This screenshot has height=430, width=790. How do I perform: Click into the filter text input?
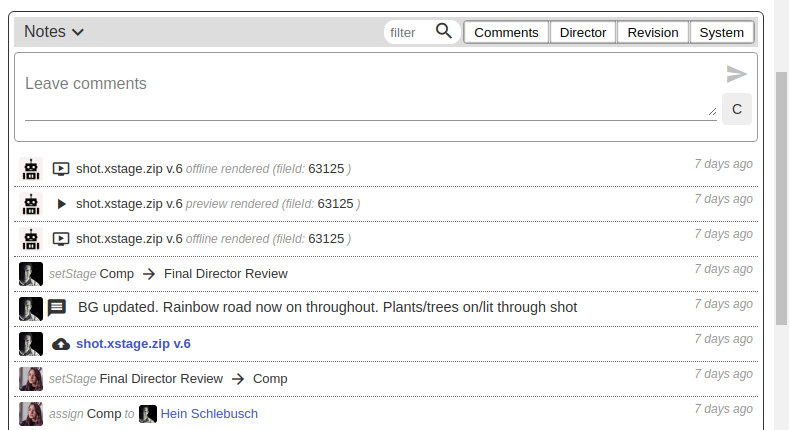[408, 32]
